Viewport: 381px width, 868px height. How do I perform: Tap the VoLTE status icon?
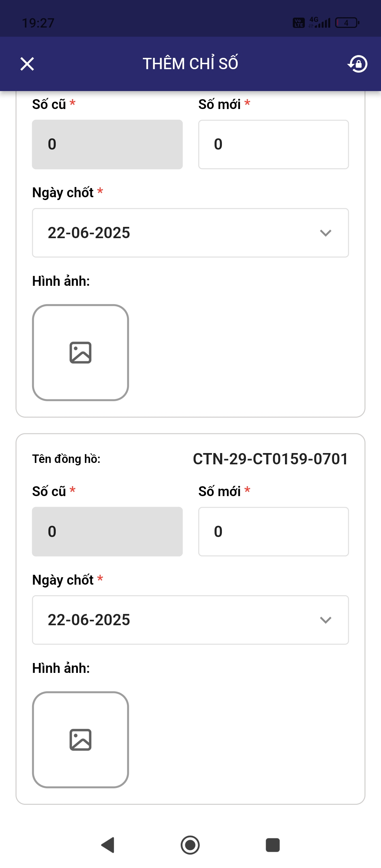298,23
